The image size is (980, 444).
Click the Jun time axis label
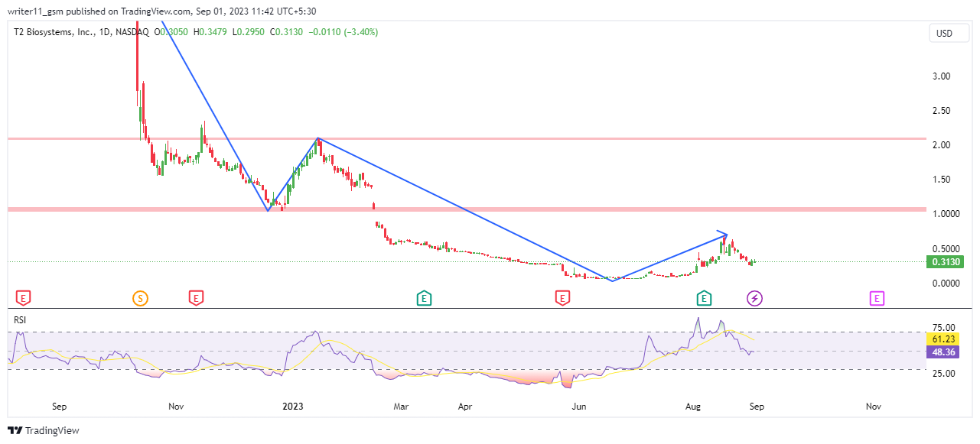click(579, 407)
